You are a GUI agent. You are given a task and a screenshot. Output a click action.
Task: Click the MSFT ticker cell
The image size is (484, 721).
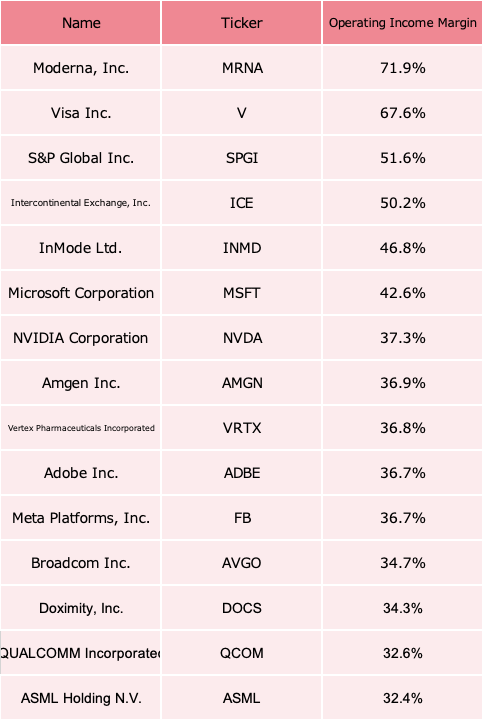pyautogui.click(x=241, y=293)
